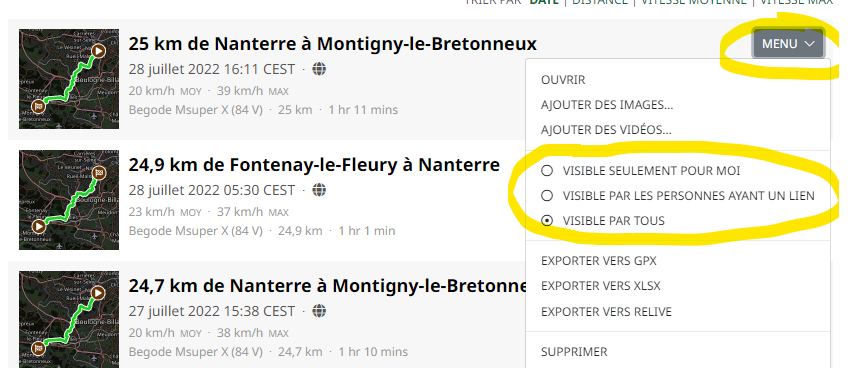Delete trip using Supprimer

[x=574, y=352]
